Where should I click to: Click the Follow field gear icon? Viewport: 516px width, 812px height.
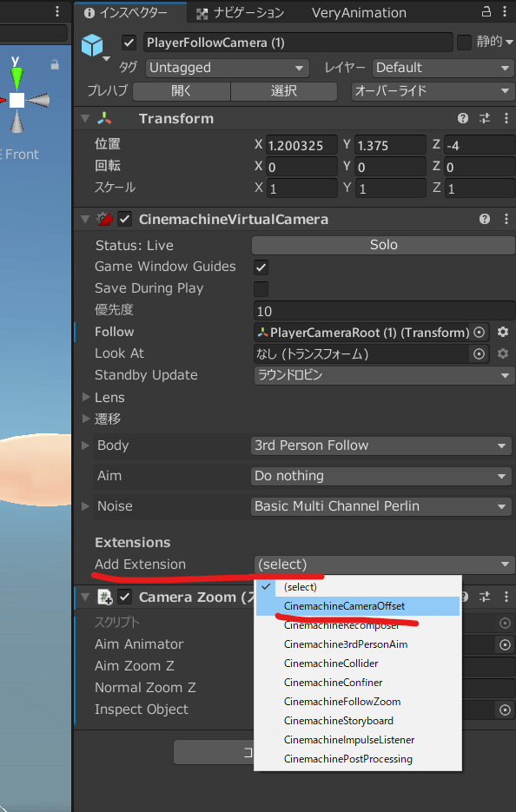[x=502, y=332]
